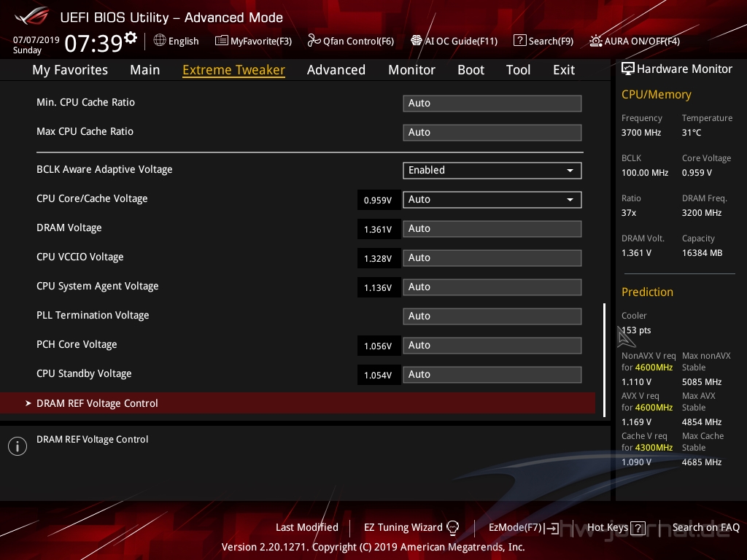The image size is (747, 560).
Task: Open EZ Tuning Wizard
Action: pyautogui.click(x=411, y=527)
